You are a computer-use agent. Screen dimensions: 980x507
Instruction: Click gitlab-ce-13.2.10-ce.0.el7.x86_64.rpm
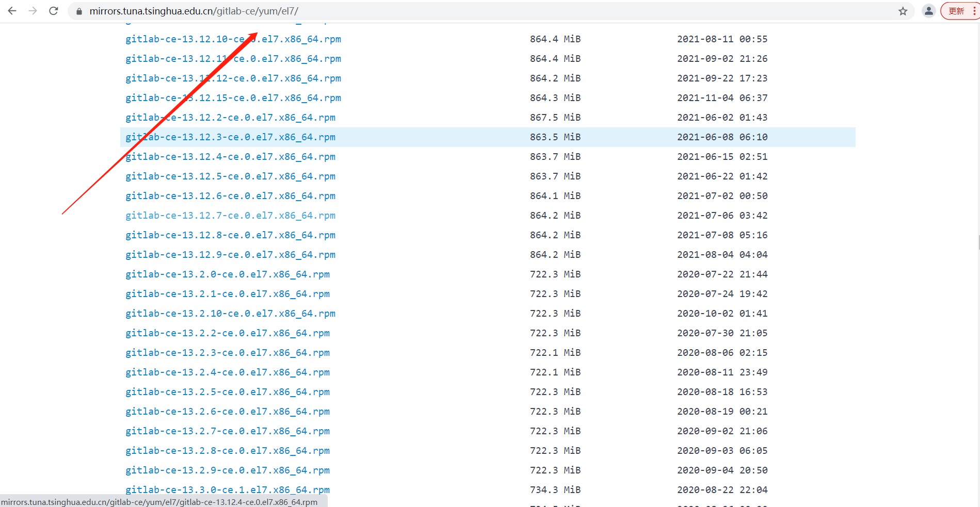(231, 314)
